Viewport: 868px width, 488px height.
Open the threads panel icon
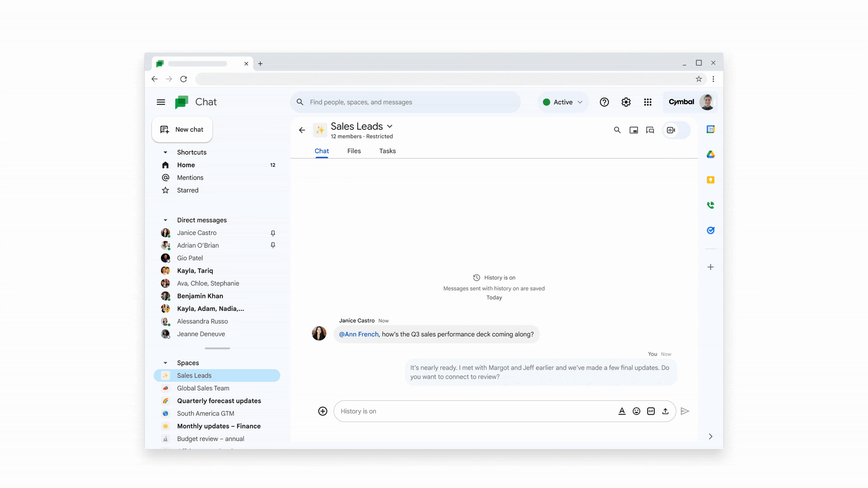click(650, 130)
